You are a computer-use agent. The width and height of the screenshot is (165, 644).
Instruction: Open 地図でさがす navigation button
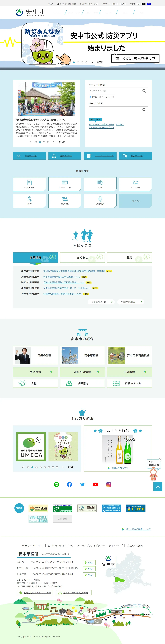pyautogui.click(x=135, y=156)
